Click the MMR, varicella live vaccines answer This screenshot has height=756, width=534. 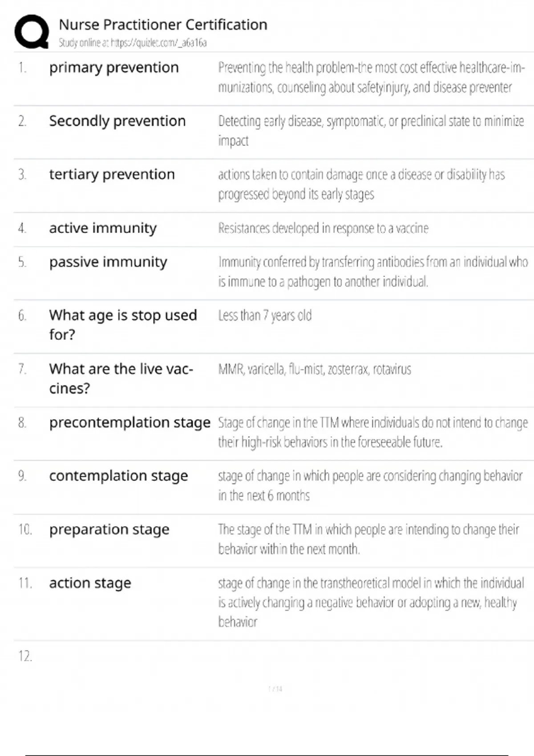(x=315, y=369)
